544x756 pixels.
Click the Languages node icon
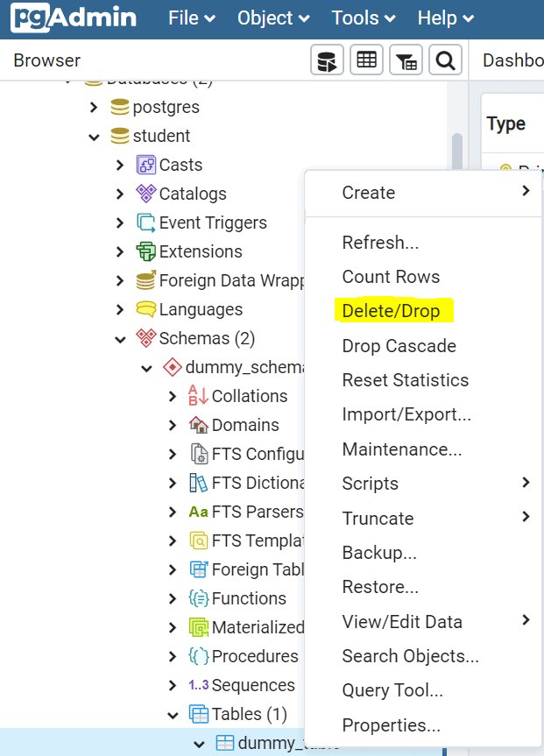coord(146,309)
